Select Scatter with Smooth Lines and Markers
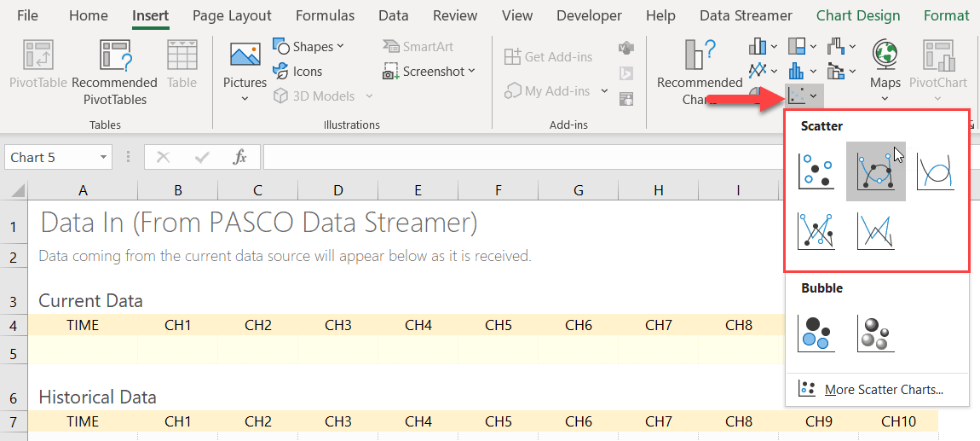 (x=875, y=171)
